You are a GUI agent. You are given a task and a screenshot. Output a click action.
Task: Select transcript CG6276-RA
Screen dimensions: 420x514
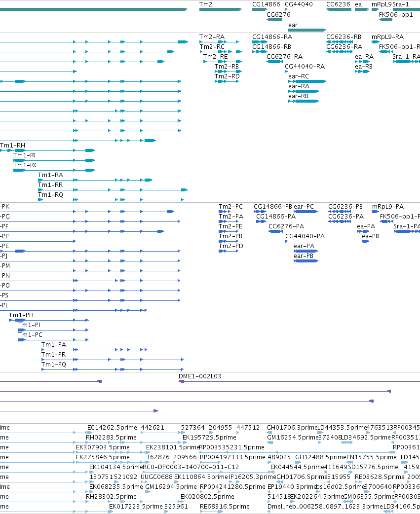[x=285, y=56]
